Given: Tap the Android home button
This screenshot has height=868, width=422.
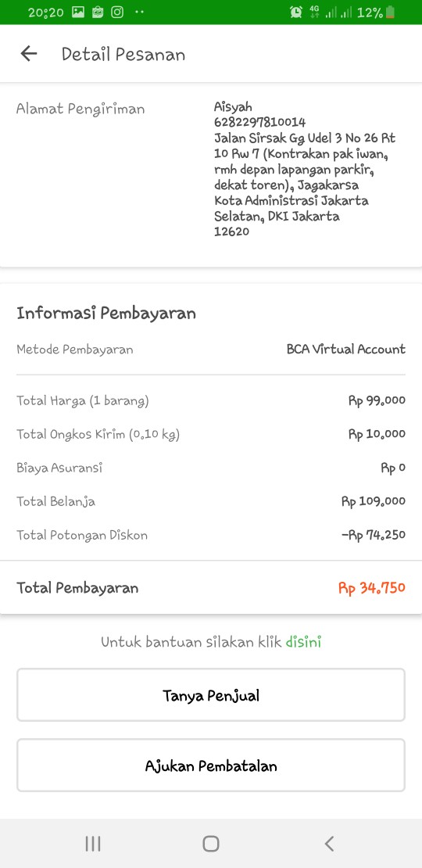Looking at the screenshot, I should [x=211, y=844].
